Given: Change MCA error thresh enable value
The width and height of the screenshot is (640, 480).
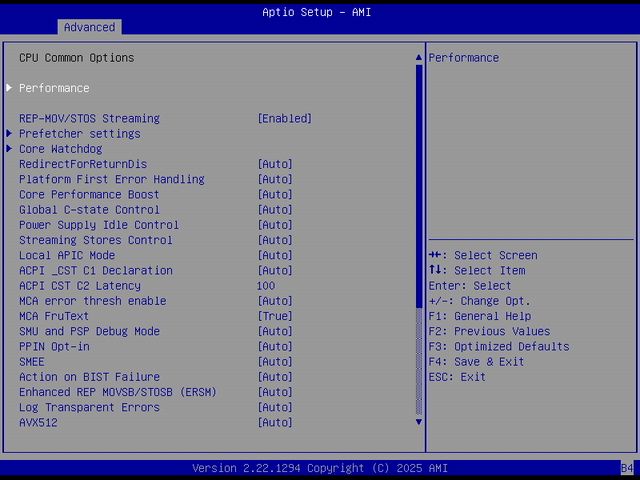Looking at the screenshot, I should point(275,301).
